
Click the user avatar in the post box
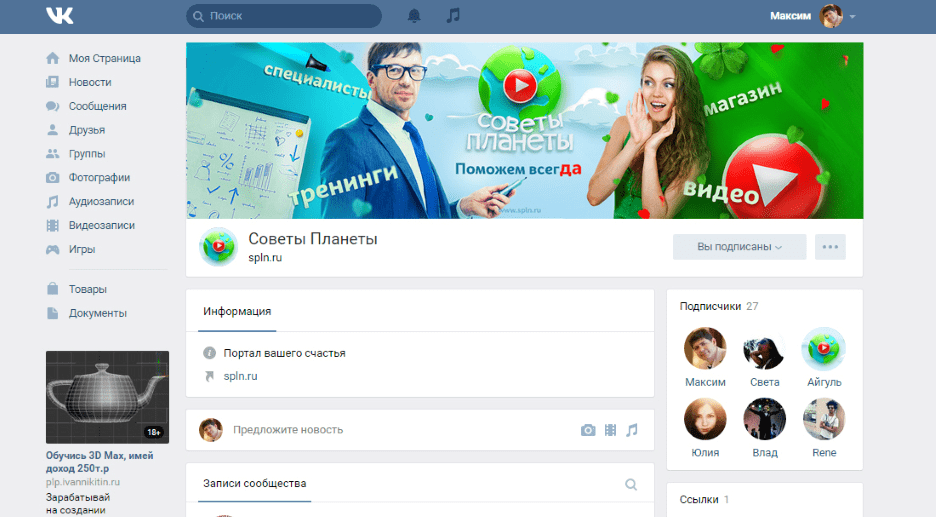[x=211, y=430]
